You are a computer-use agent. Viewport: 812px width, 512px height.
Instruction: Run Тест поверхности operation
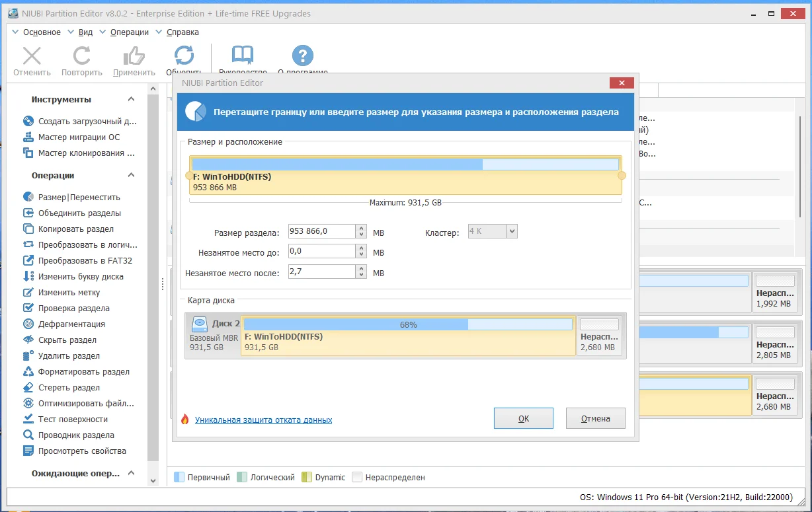point(65,419)
